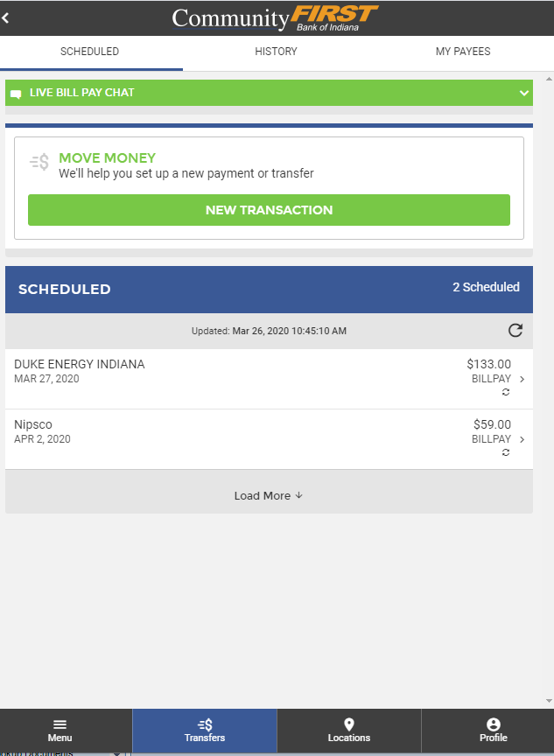Select the Transfers icon in bottom navigation
554x756 pixels.
point(204,724)
